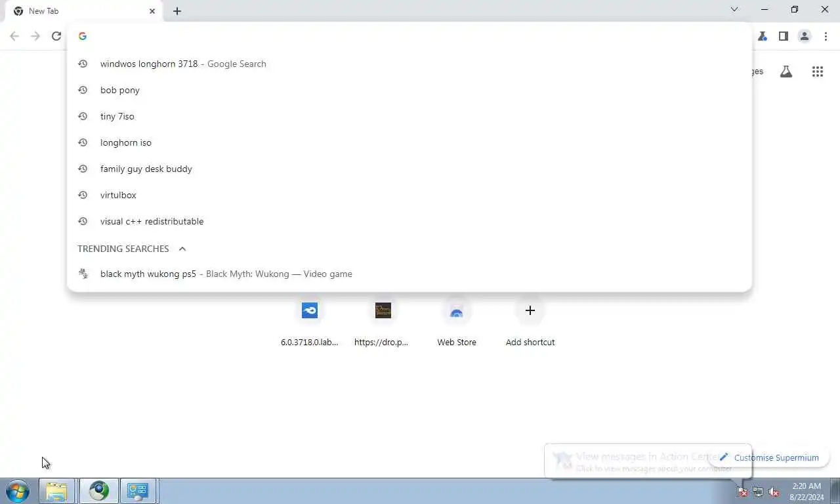Open Windows Explorer from the taskbar
Image resolution: width=840 pixels, height=504 pixels.
click(56, 491)
